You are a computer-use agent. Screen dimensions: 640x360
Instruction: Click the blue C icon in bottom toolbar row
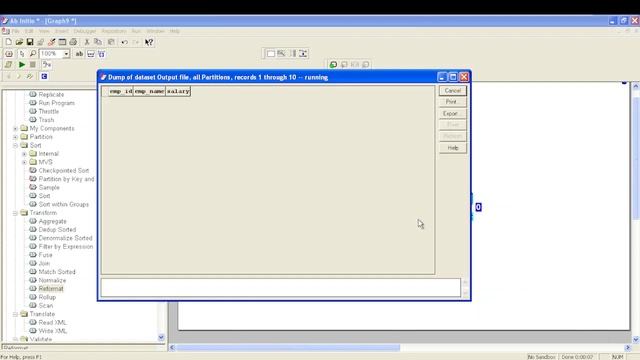(44, 76)
